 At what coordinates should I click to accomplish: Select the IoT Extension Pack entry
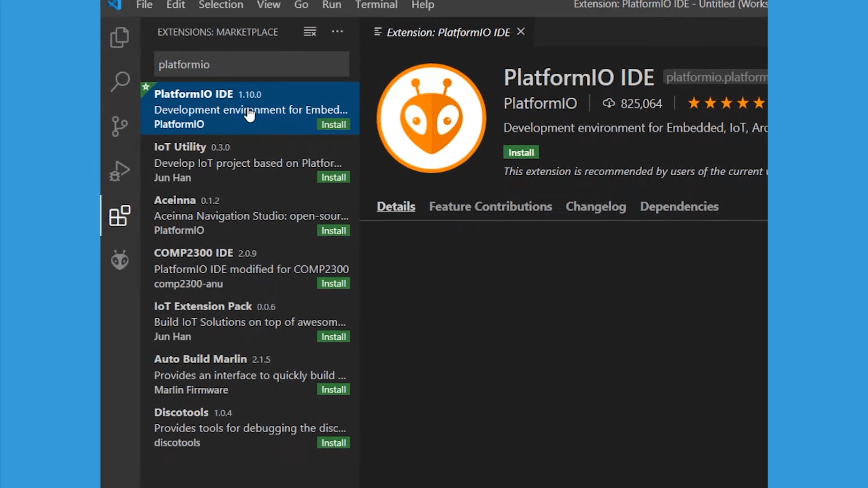pyautogui.click(x=250, y=321)
